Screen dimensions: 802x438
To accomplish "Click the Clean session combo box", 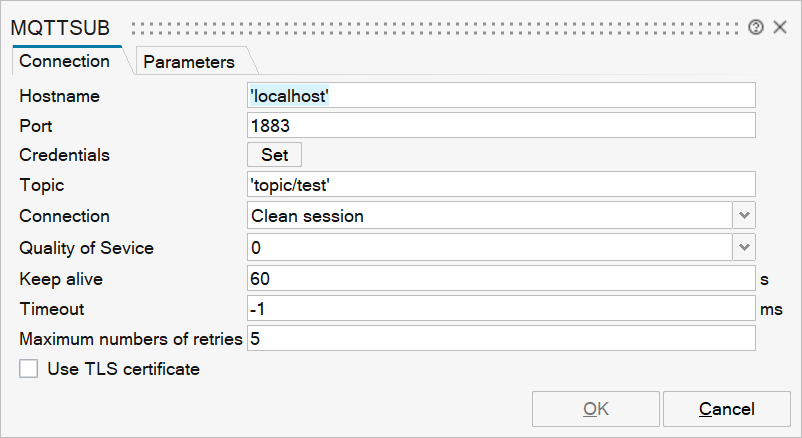I will (490, 216).
